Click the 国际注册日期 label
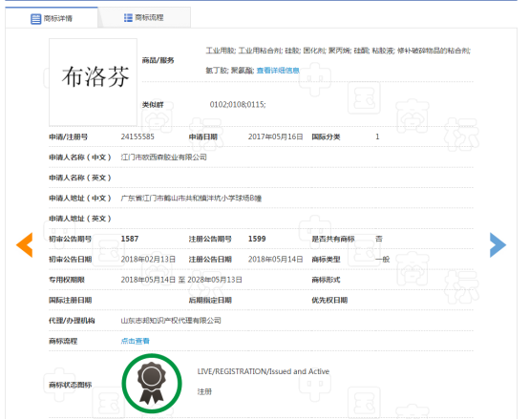Screen dimensions: 529x420 coord(70,301)
